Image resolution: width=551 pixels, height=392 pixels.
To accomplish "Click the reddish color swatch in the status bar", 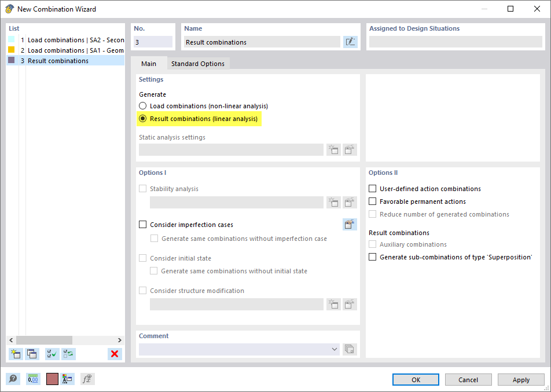I will 51,379.
